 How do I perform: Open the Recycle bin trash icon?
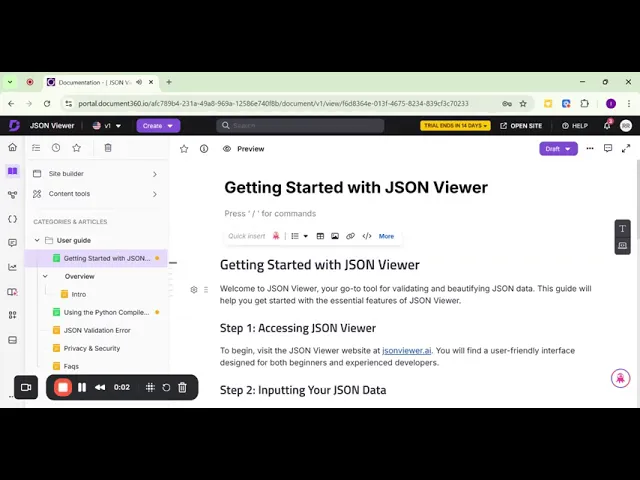pos(108,148)
